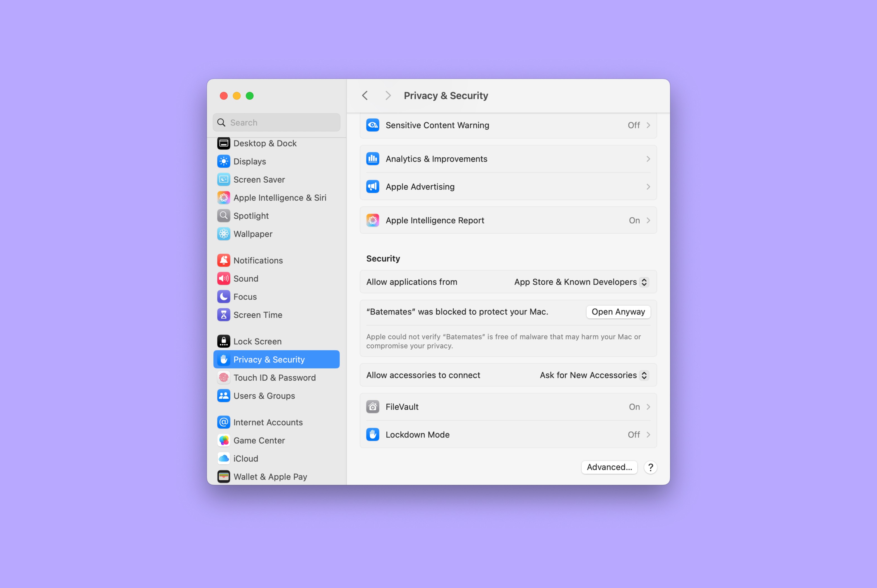Expand the Analytics & Improvements row chevron
Image resolution: width=877 pixels, height=588 pixels.
pos(648,159)
